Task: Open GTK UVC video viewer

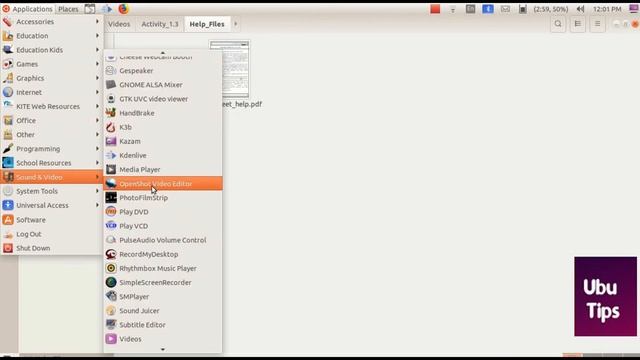Action: coord(163,99)
